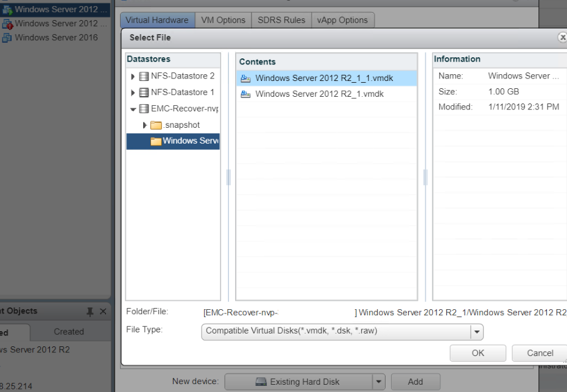567x392 pixels.
Task: Switch to VM Options tab
Action: pyautogui.click(x=223, y=20)
